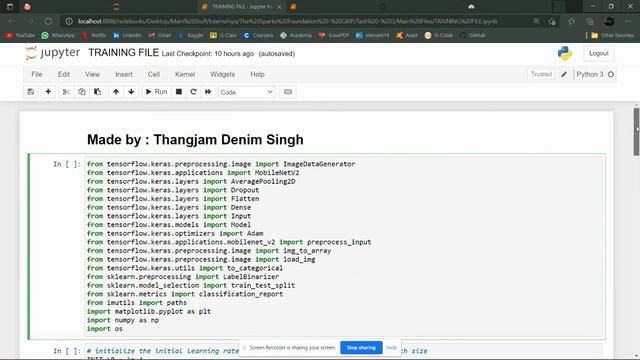
Task: Reload the page with refresh icon
Action: [x=49, y=21]
